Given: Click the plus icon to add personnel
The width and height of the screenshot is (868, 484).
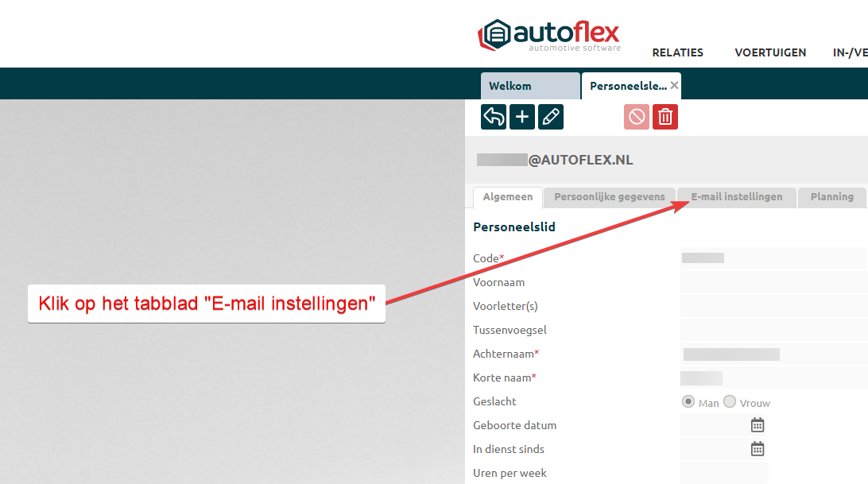Looking at the screenshot, I should (x=522, y=117).
